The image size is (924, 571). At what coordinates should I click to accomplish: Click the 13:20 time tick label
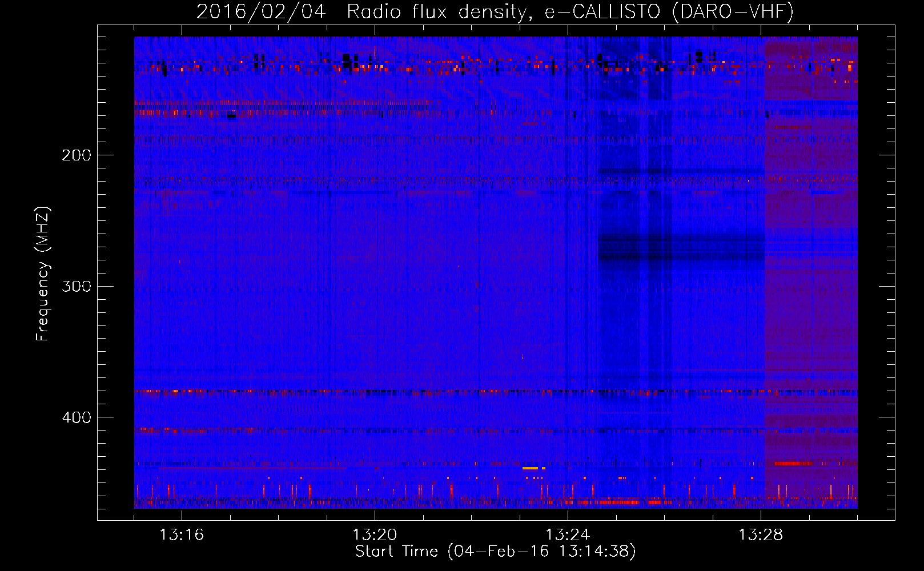pos(375,535)
